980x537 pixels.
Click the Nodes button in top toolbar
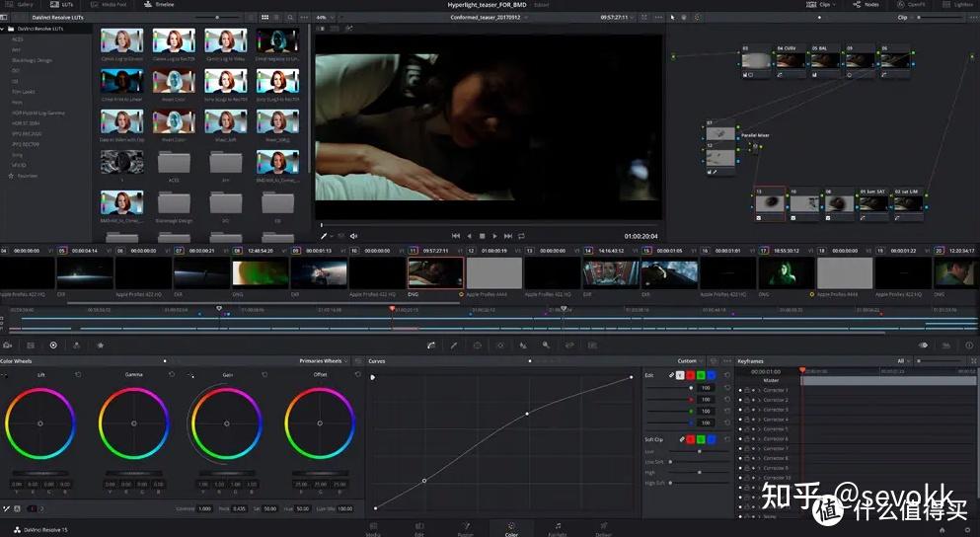click(866, 5)
